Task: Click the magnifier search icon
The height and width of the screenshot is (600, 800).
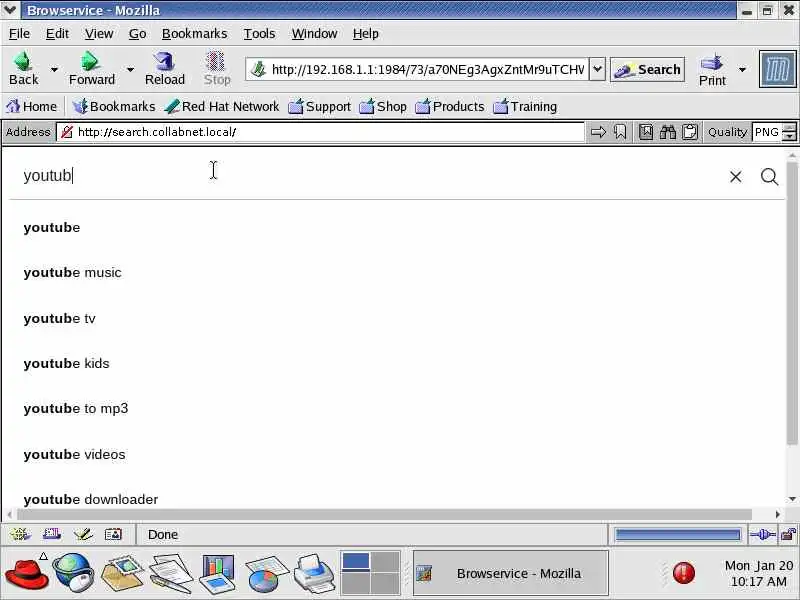Action: tap(769, 177)
